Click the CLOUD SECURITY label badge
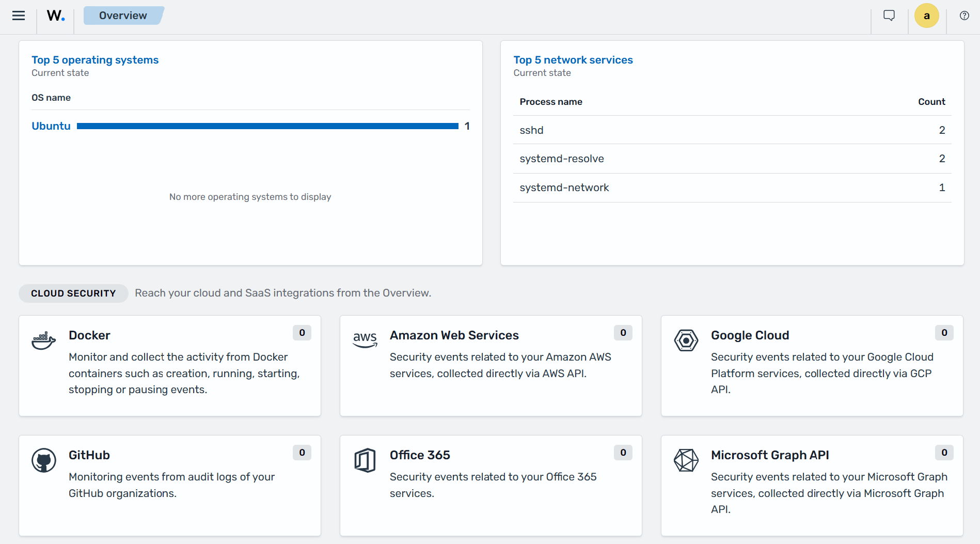The width and height of the screenshot is (980, 544). click(x=73, y=293)
